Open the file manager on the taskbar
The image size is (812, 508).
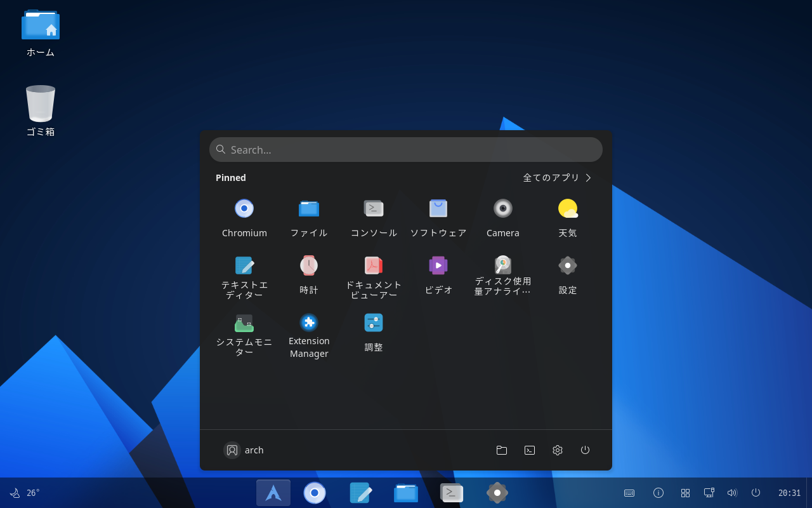406,493
